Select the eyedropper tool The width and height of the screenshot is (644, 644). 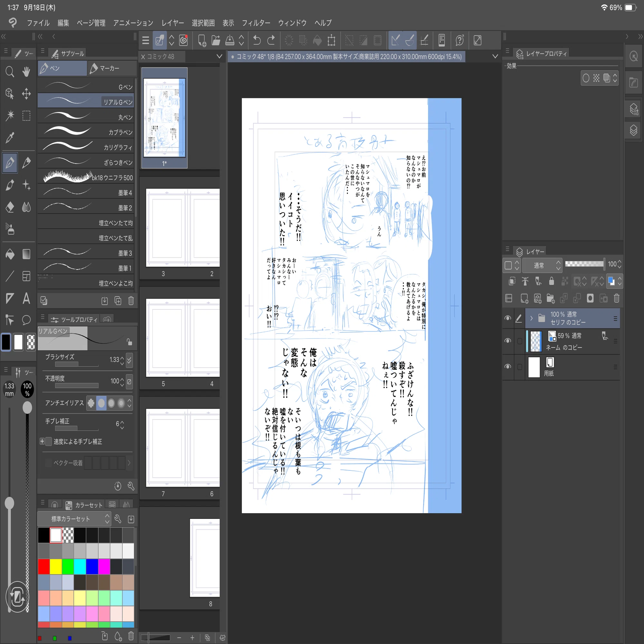coord(10,137)
